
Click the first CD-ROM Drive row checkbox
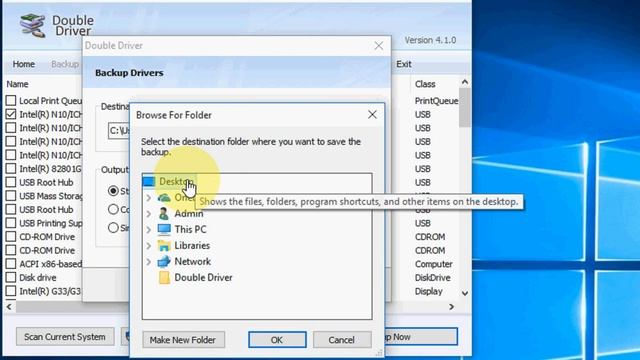click(11, 237)
